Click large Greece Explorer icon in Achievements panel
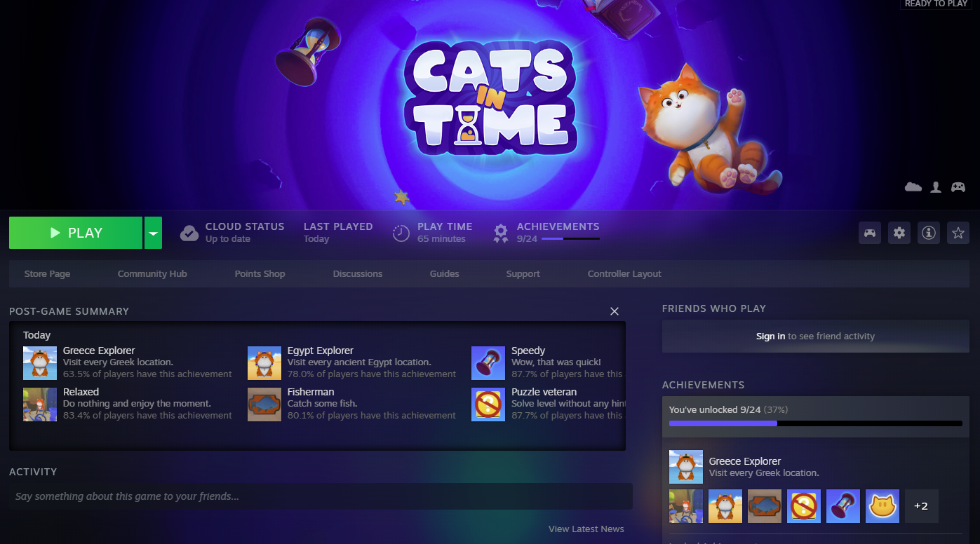 tap(686, 467)
